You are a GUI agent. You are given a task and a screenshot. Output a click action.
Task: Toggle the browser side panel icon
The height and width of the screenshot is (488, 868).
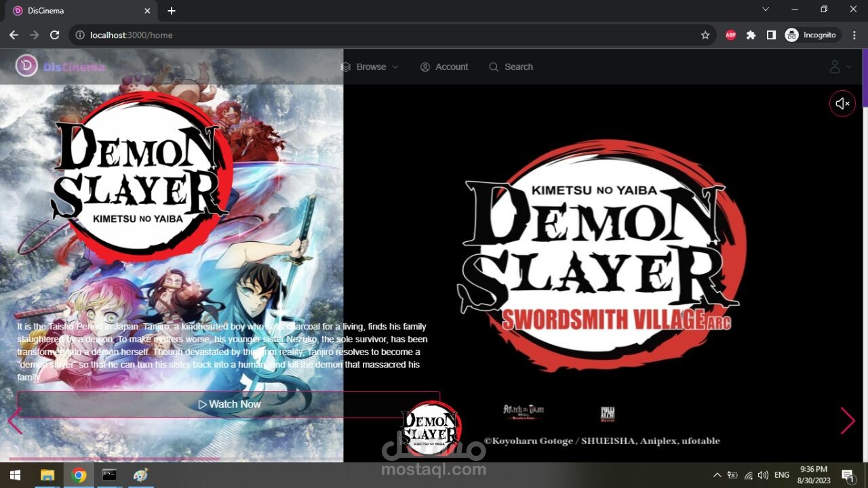click(x=771, y=35)
